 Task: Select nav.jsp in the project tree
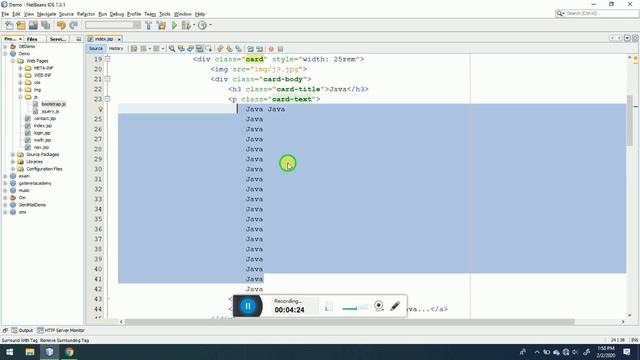[41, 147]
